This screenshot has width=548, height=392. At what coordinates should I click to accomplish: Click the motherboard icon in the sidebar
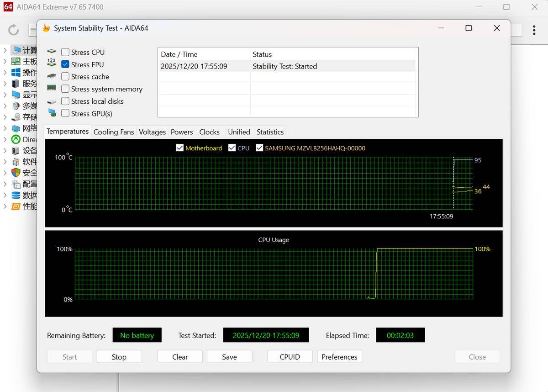point(16,61)
